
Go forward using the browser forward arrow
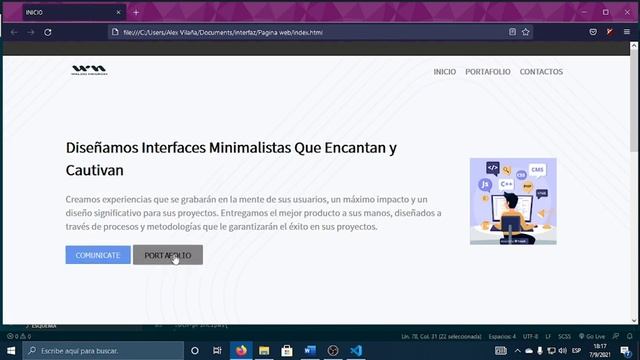tap(31, 32)
